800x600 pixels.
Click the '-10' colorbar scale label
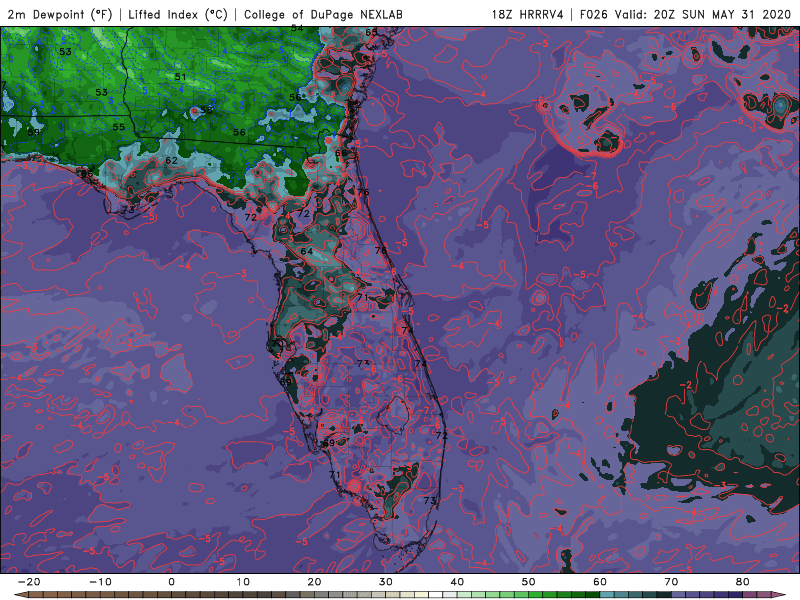click(x=100, y=582)
